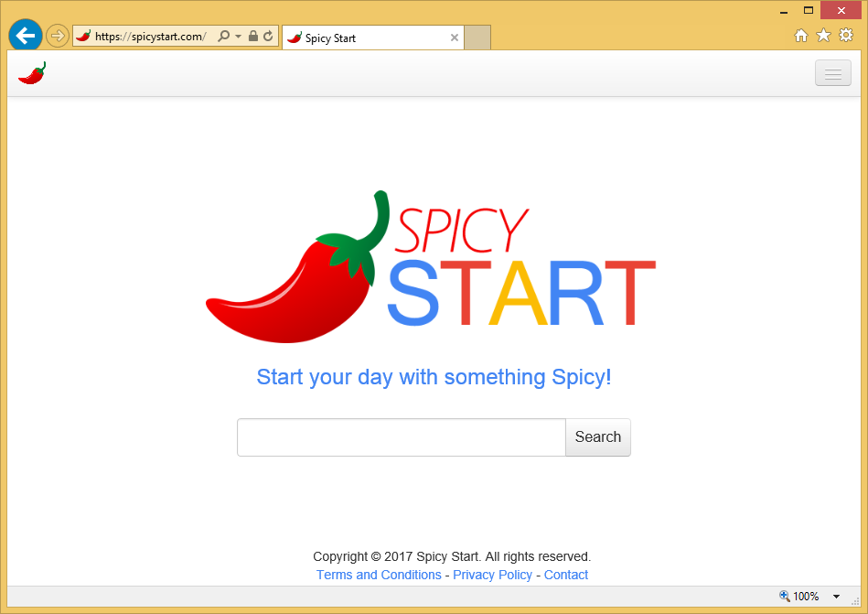Open Favorites with the star icon

[x=824, y=36]
